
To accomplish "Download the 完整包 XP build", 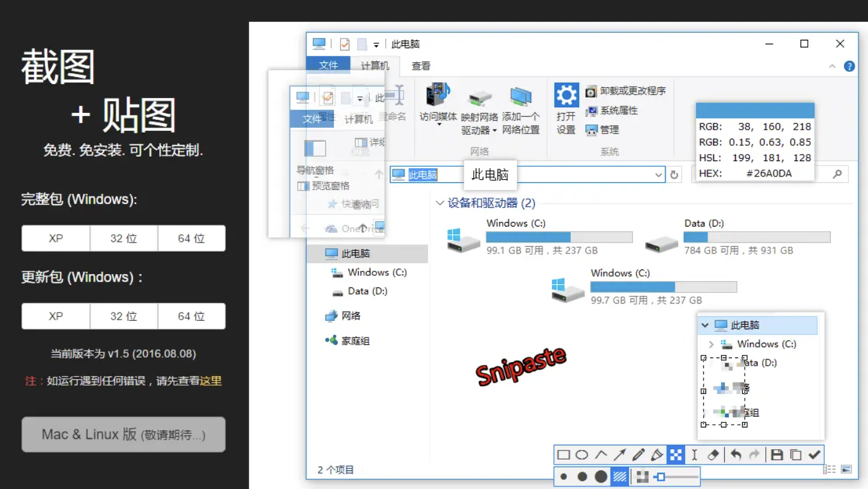I will click(56, 238).
